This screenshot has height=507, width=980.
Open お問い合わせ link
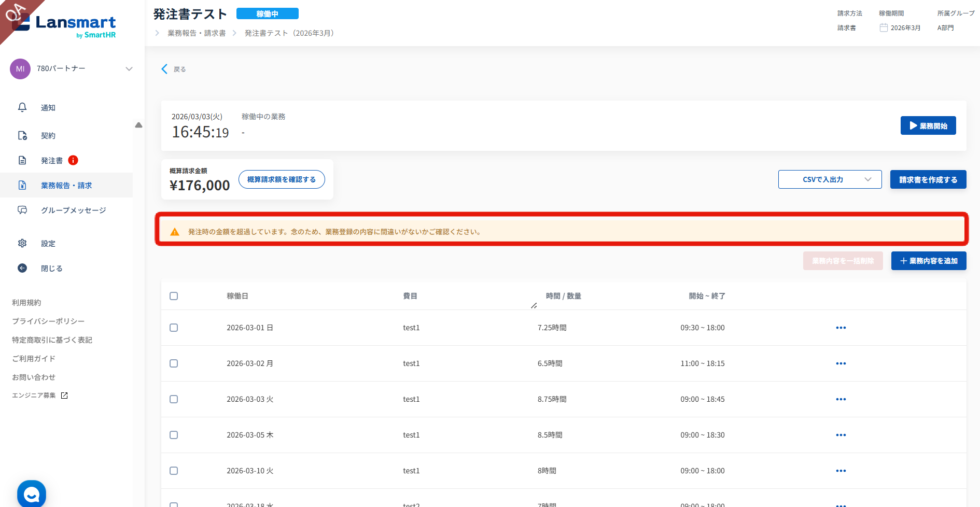click(34, 377)
